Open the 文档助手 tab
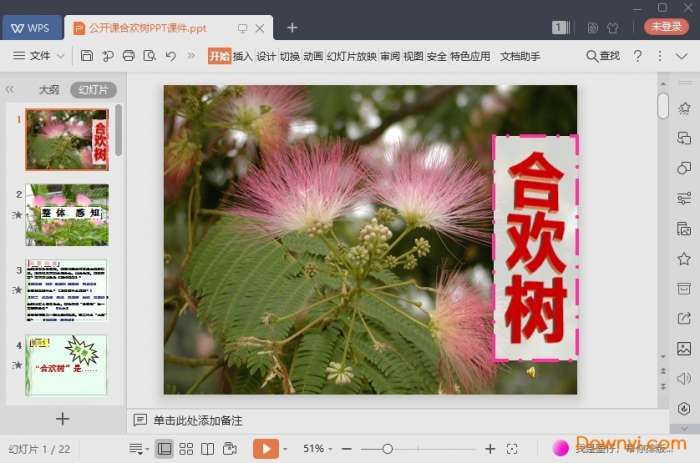Screen dimensions: 700x463 (520, 56)
